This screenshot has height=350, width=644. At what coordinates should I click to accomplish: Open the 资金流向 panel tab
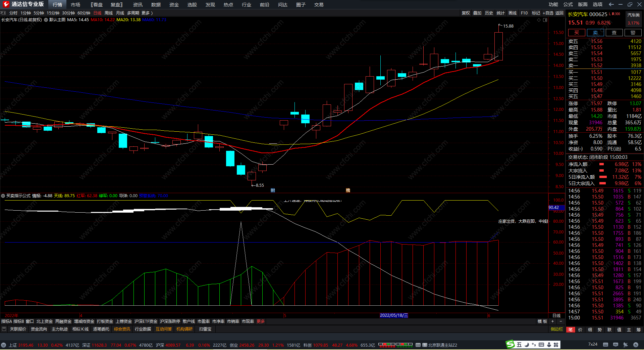click(39, 329)
